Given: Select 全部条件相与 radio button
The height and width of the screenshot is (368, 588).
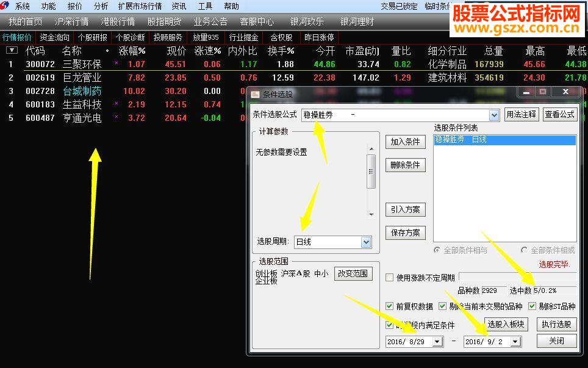Looking at the screenshot, I should pyautogui.click(x=437, y=250).
